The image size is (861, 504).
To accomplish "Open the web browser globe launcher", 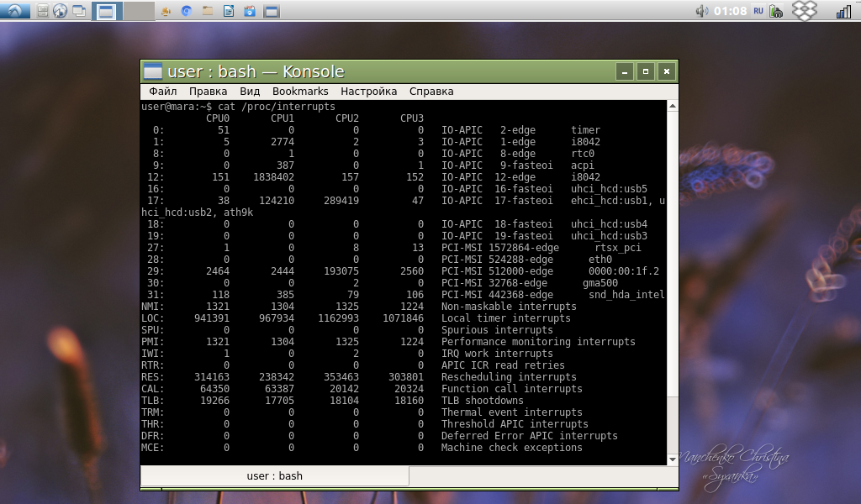I will [x=61, y=11].
